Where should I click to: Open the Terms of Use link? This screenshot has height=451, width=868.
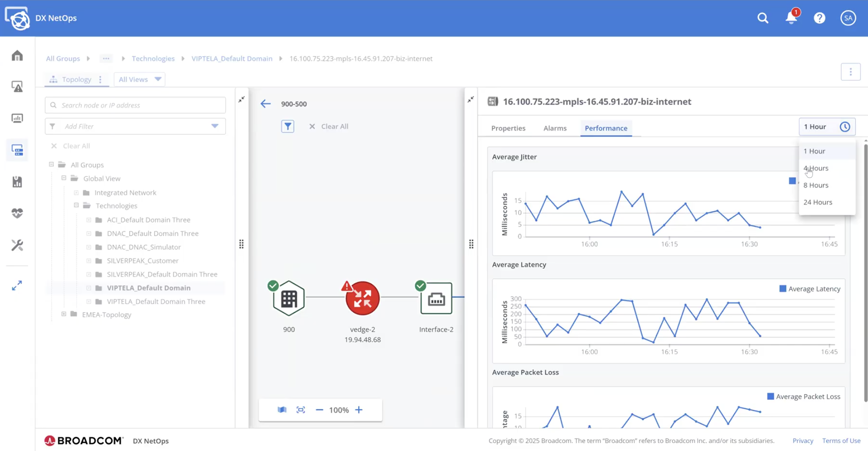tap(841, 440)
